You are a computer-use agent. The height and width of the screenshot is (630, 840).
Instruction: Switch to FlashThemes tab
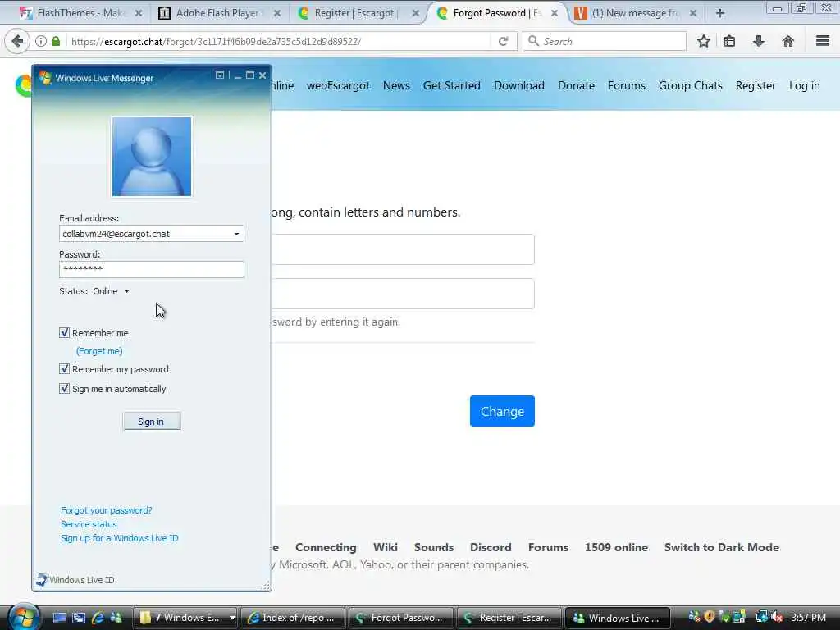pos(80,13)
